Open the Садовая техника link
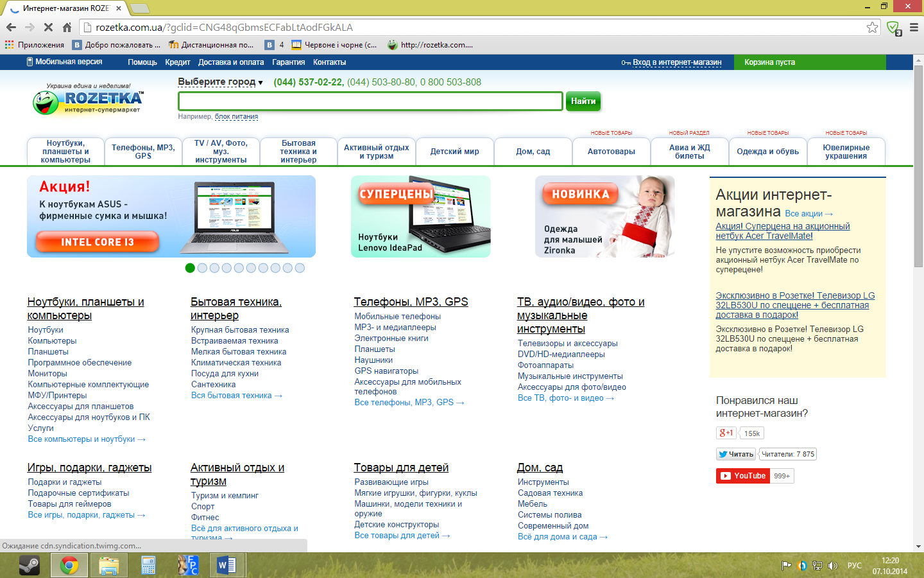 pos(551,493)
